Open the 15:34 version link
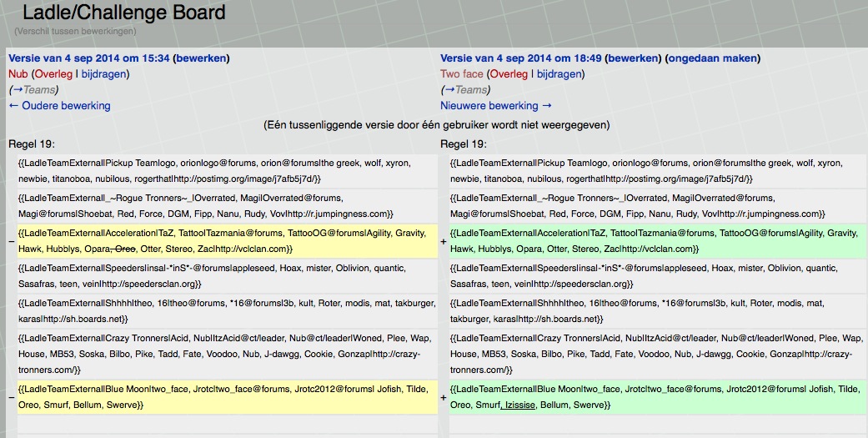The image size is (868, 438). (88, 58)
